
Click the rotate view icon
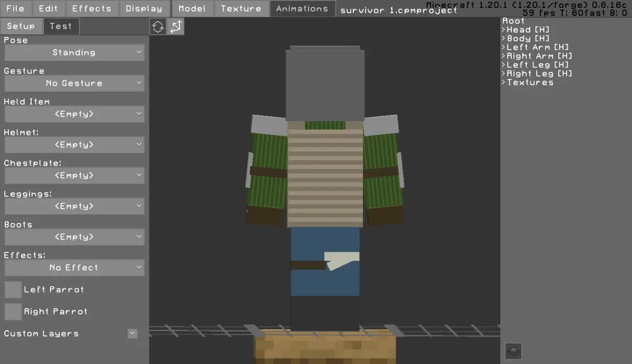(158, 26)
